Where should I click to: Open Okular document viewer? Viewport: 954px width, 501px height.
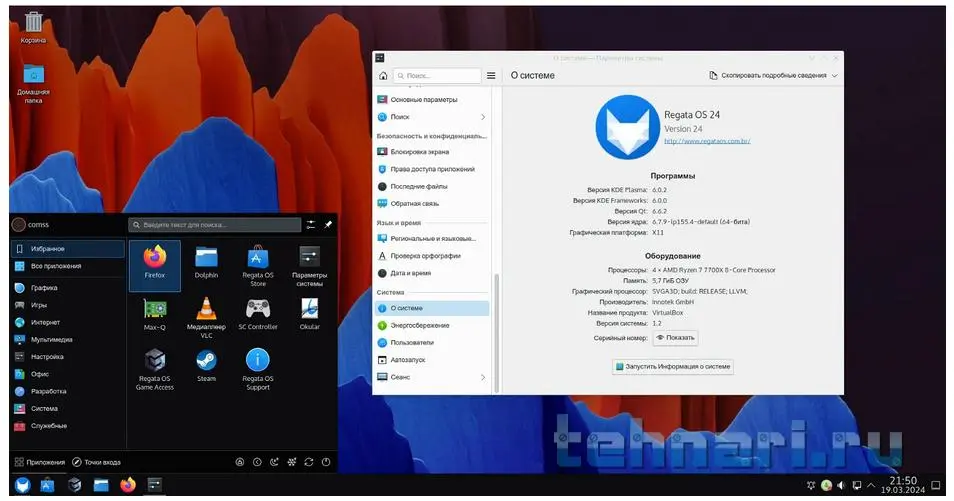309,315
